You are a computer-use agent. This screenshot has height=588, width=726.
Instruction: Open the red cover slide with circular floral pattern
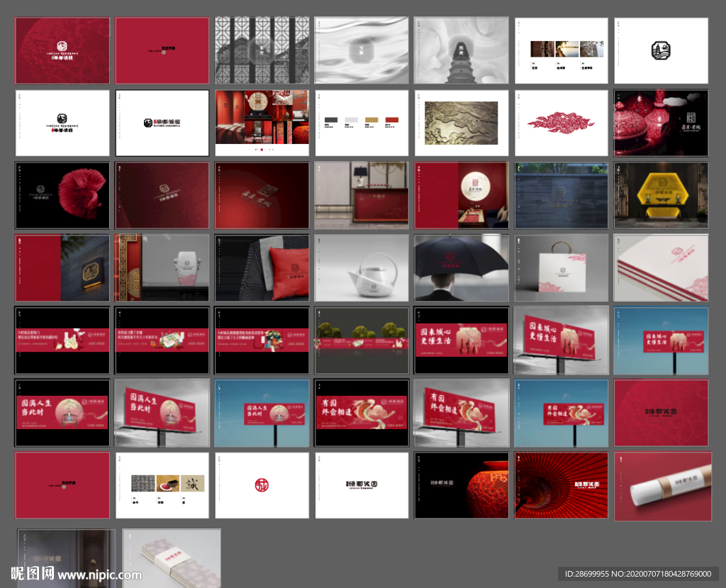pos(62,50)
